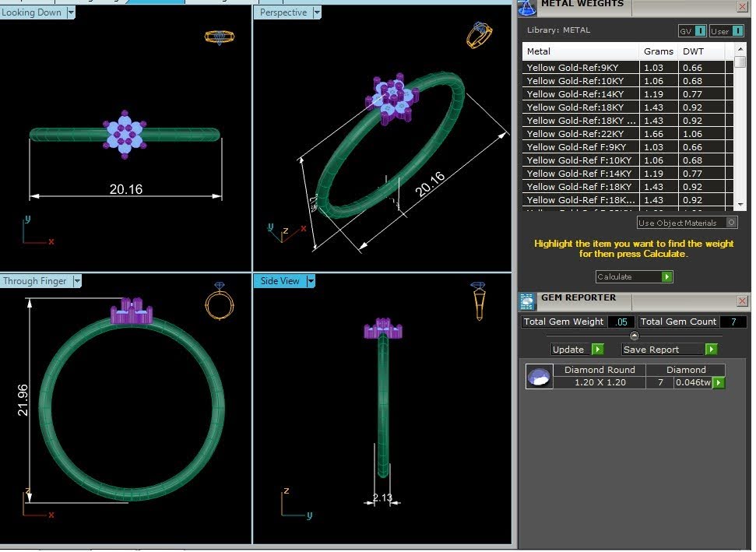Click the Metal Weights panel icon

click(527, 7)
